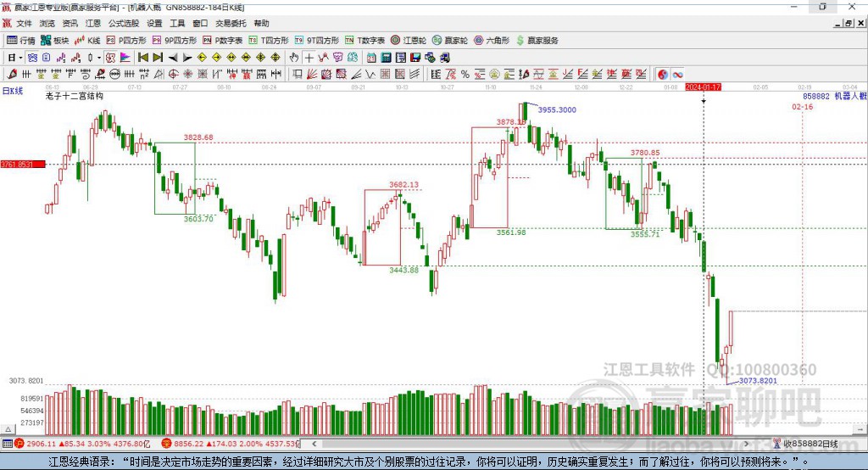Toggle the colored flag indicator icon
The height and width of the screenshot is (470, 868).
tap(125, 58)
